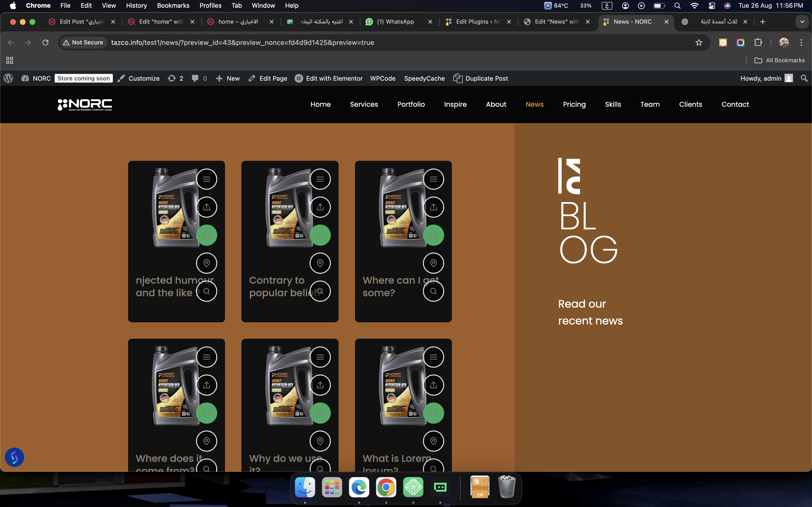Click the WordPress logo in admin bar
Screen dimensions: 812x507
8,78
